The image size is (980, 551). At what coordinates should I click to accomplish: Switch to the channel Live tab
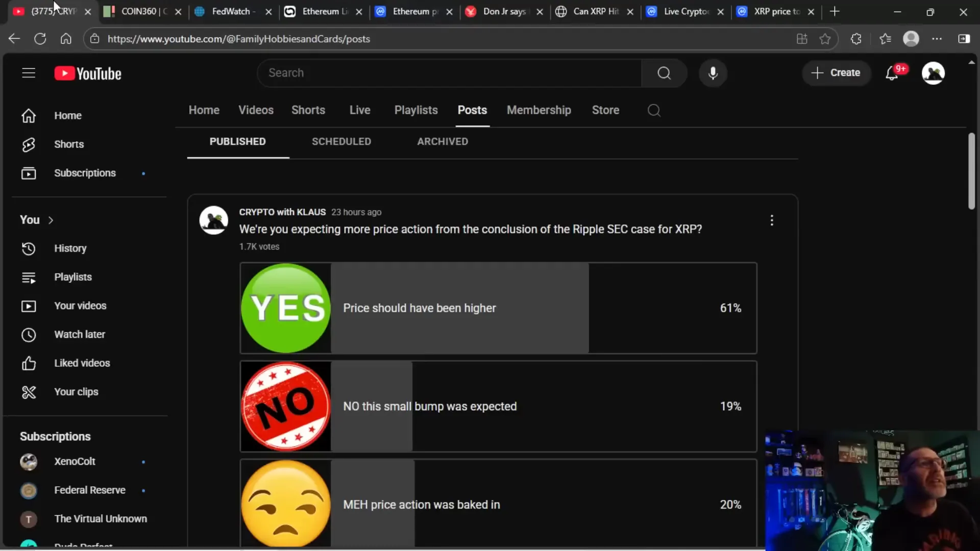click(x=360, y=110)
